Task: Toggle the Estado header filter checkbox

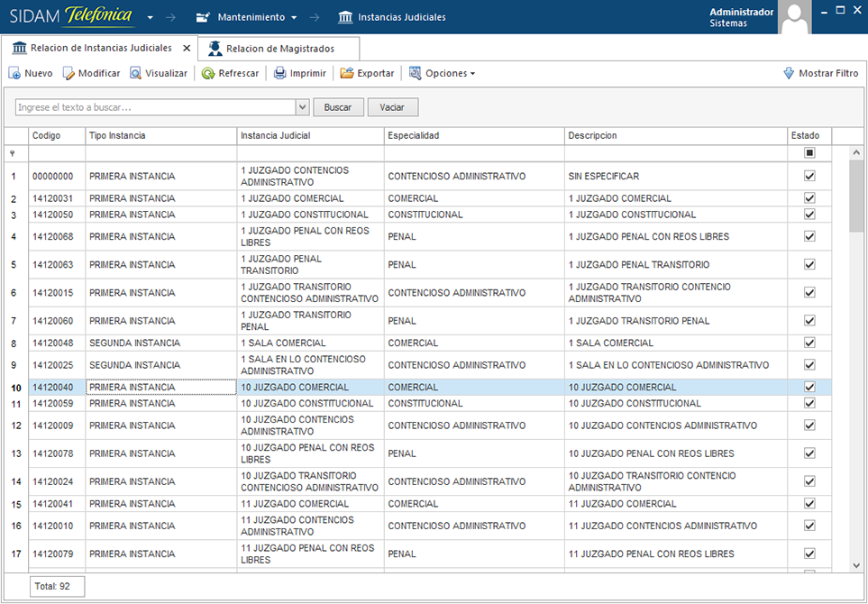Action: coord(809,153)
